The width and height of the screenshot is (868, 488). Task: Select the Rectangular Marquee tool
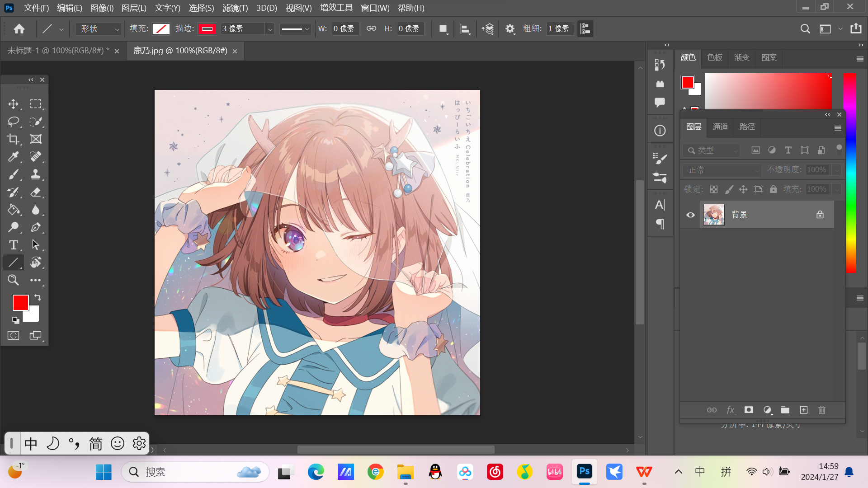[x=36, y=104]
